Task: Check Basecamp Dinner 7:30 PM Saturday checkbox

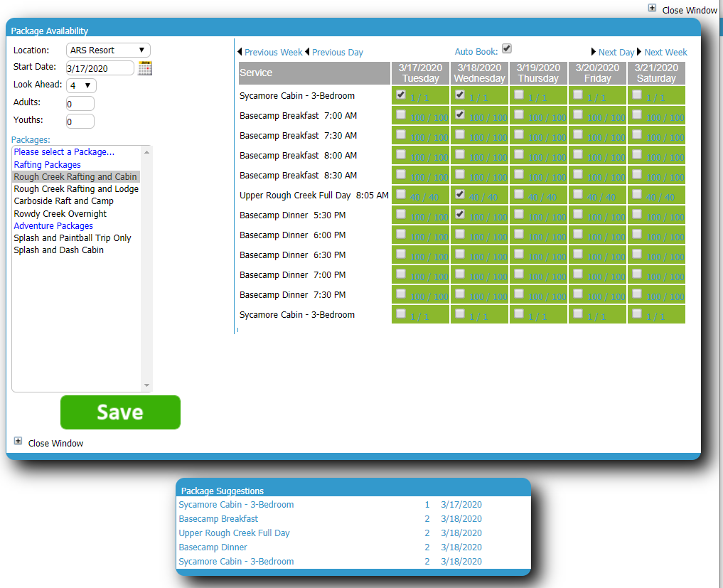Action: (x=637, y=294)
